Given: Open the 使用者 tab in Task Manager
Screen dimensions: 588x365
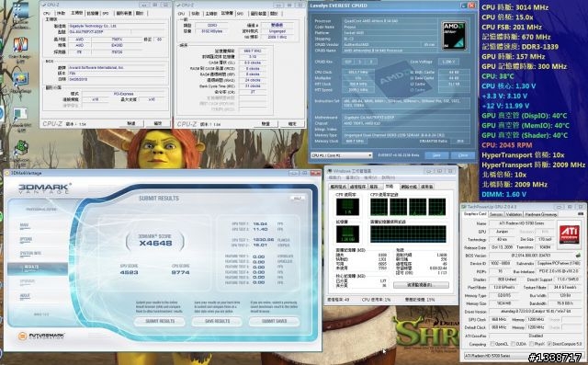Looking at the screenshot, I should (426, 187).
